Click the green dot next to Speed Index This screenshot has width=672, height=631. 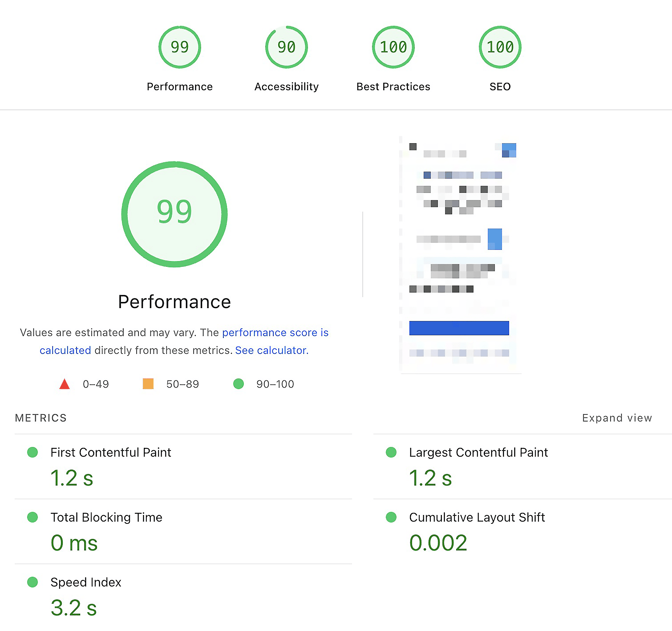pos(33,582)
